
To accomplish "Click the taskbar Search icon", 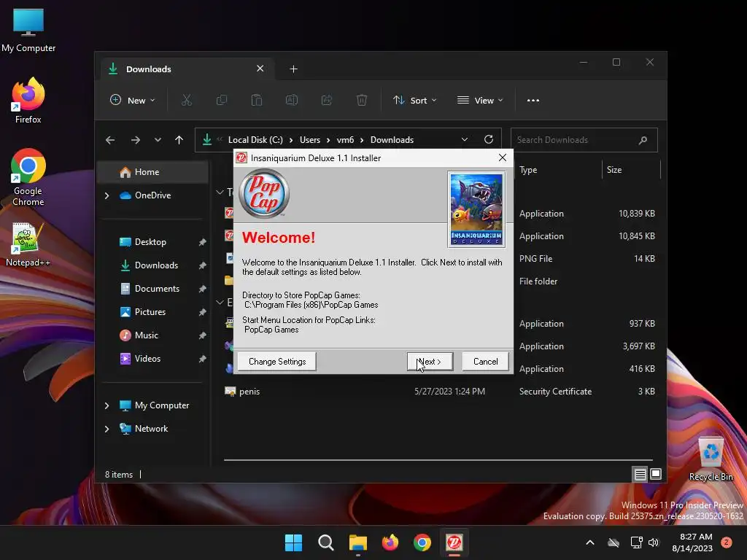I will (x=326, y=542).
